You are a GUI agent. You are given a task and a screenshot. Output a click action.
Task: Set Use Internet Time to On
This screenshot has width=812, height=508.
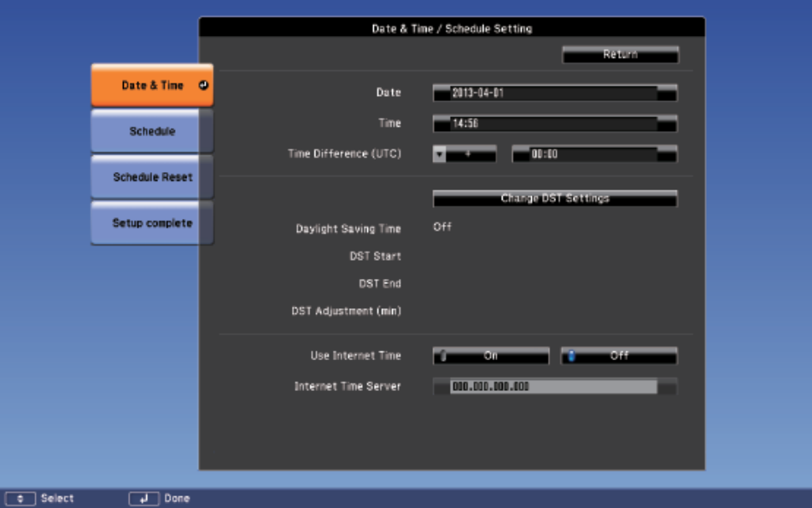[491, 356]
